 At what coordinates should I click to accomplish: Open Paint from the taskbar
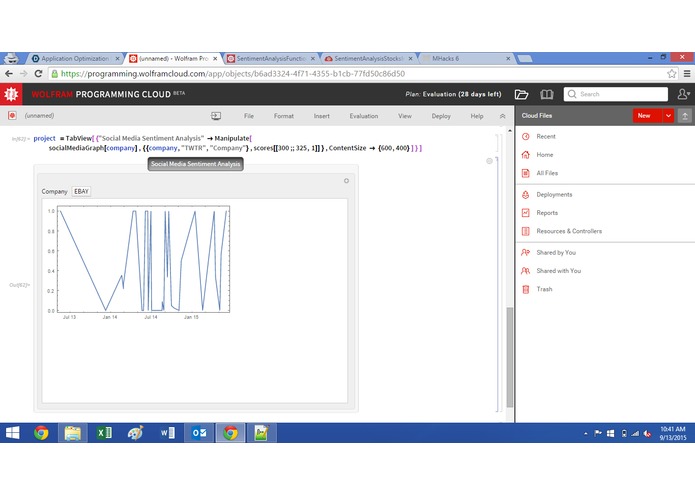click(136, 433)
